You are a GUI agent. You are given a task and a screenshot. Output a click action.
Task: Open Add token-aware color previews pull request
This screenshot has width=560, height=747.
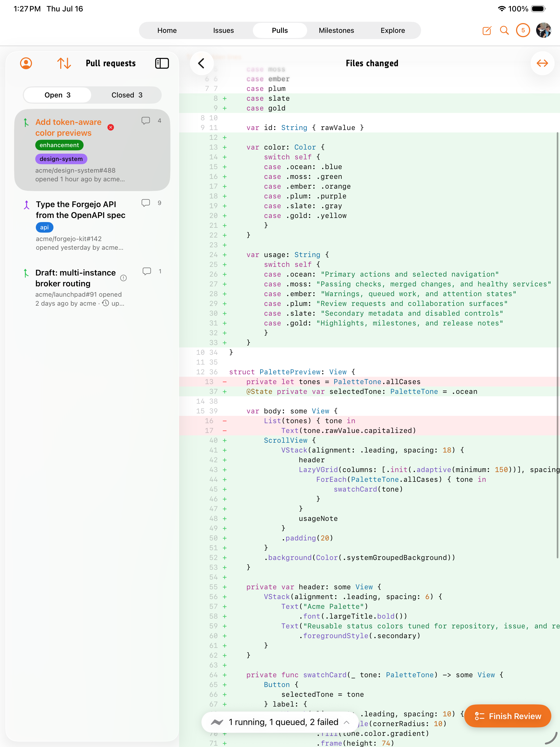[92, 150]
